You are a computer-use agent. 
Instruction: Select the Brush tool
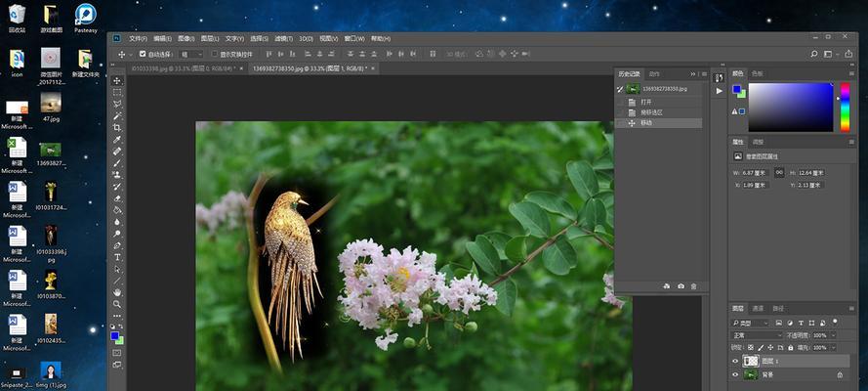[x=117, y=163]
